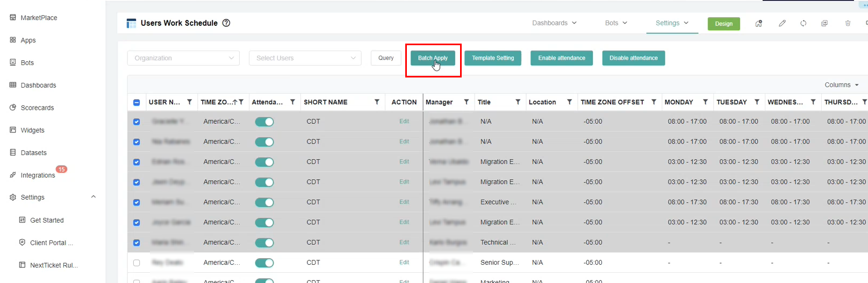Toggle the select-all checkbox in table header
Screen dimensions: 868x283
[137, 102]
